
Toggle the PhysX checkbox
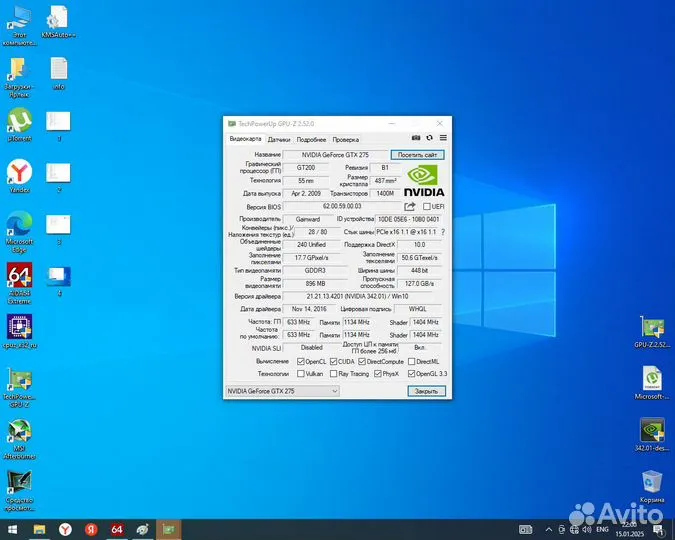click(x=378, y=374)
